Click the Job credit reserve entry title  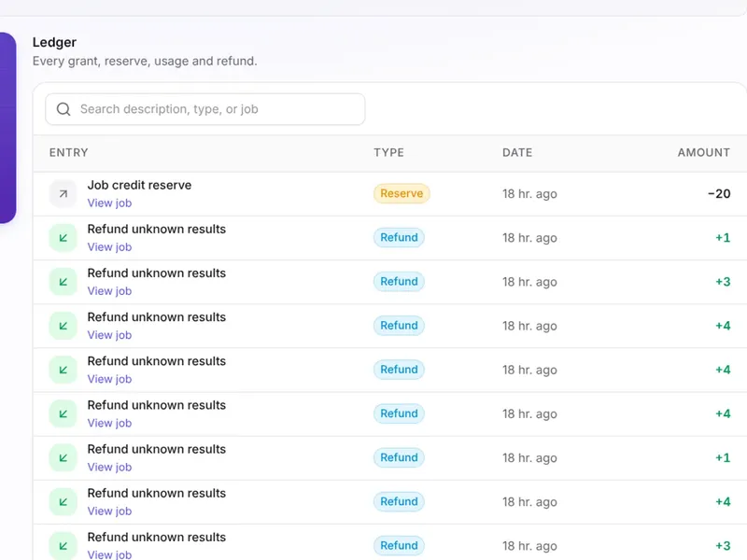click(x=139, y=185)
